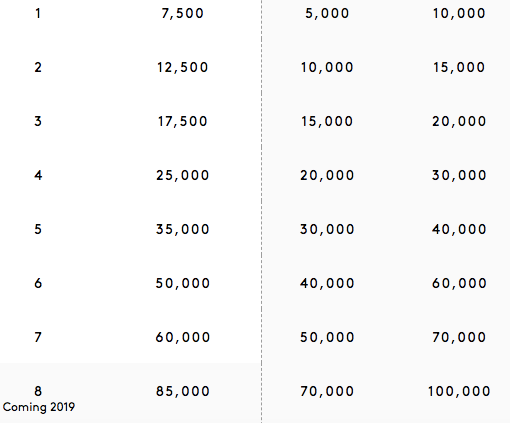Click the 70,000 value in row 8
The width and height of the screenshot is (510, 423).
tap(327, 392)
